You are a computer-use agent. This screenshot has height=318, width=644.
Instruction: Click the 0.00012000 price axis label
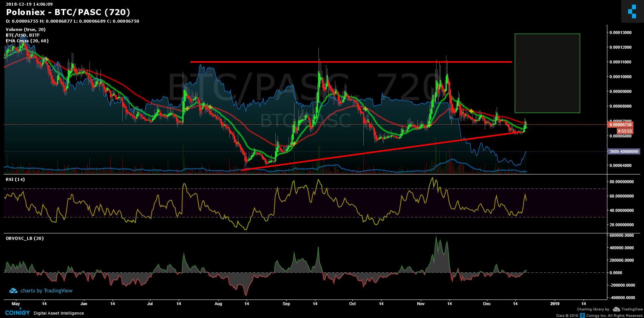[620, 47]
